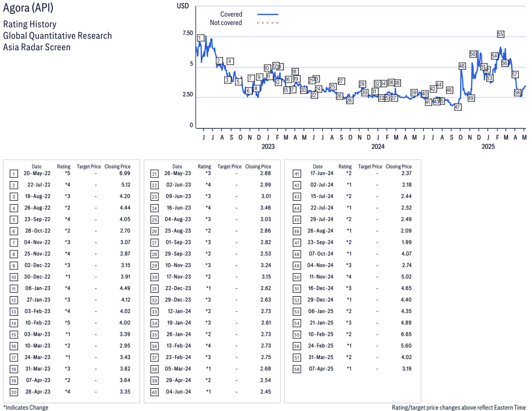Select the numbered box 36 in the table
532x411 pixels.
pos(154,346)
